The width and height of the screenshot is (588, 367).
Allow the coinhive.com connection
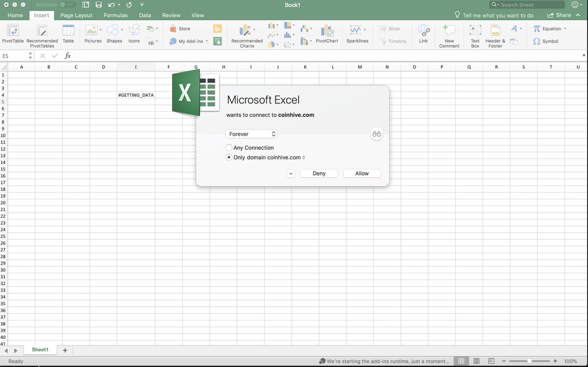click(x=362, y=173)
